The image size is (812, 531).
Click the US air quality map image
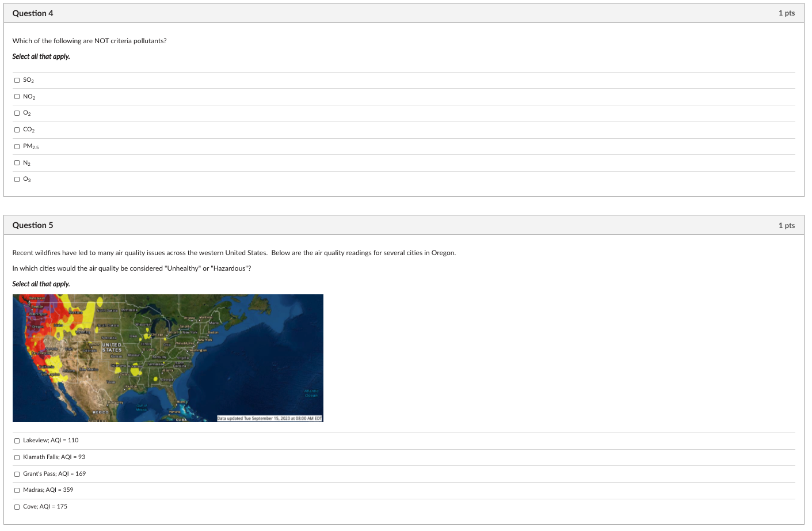pos(168,358)
